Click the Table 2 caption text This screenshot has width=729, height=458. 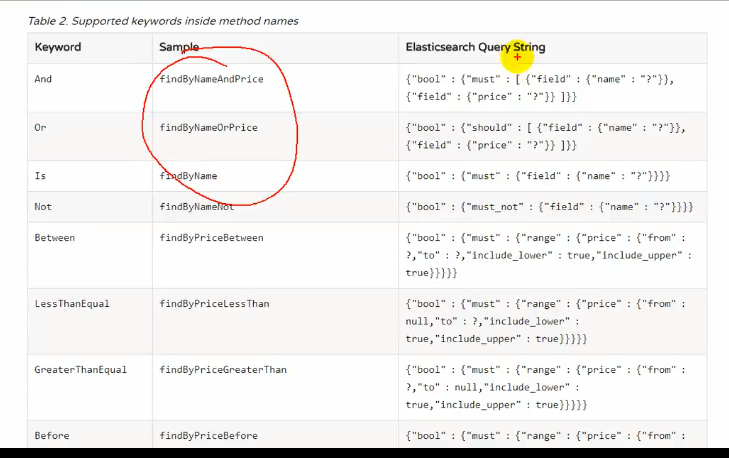tap(163, 21)
